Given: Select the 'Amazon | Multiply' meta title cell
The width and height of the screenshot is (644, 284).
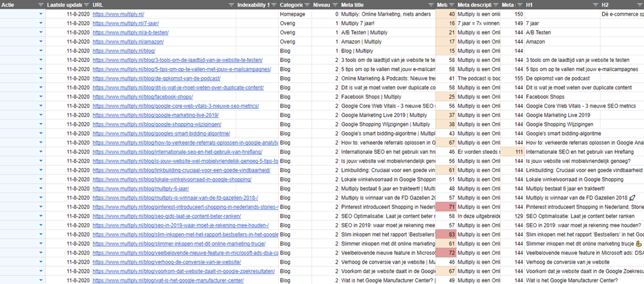Looking at the screenshot, I should pyautogui.click(x=387, y=42).
